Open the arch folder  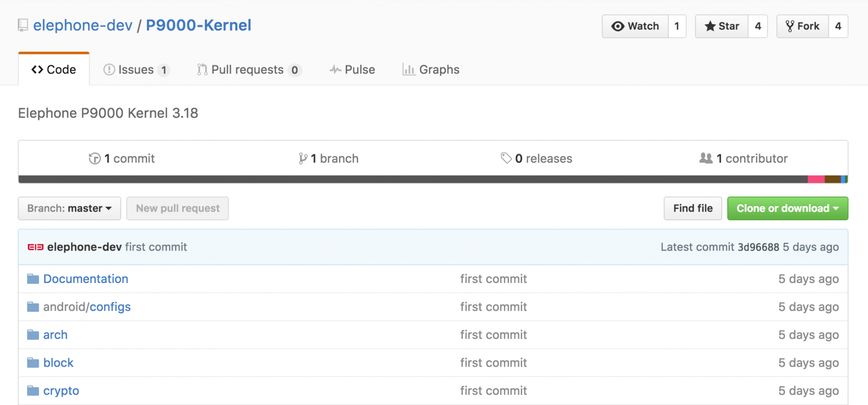[55, 335]
